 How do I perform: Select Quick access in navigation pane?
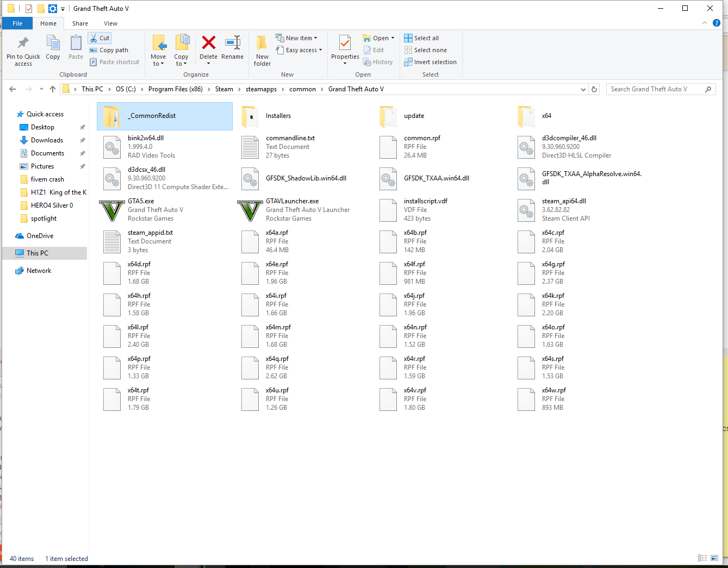tap(45, 114)
